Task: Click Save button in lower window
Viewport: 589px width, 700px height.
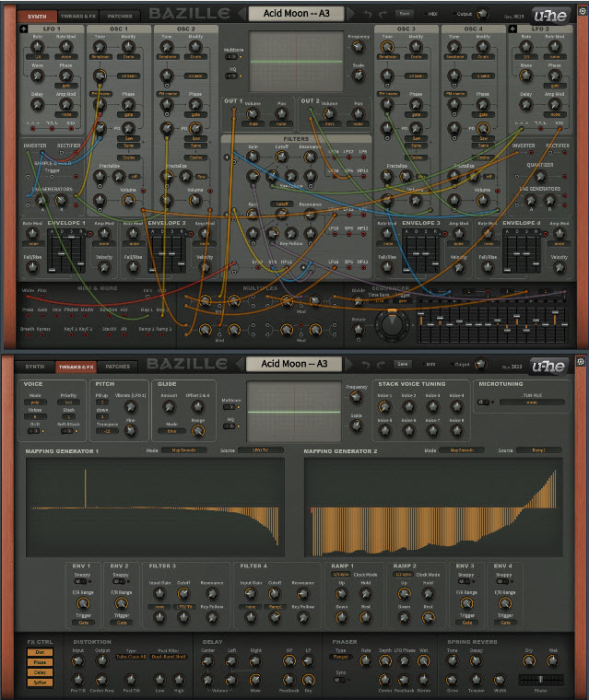Action: pos(403,365)
